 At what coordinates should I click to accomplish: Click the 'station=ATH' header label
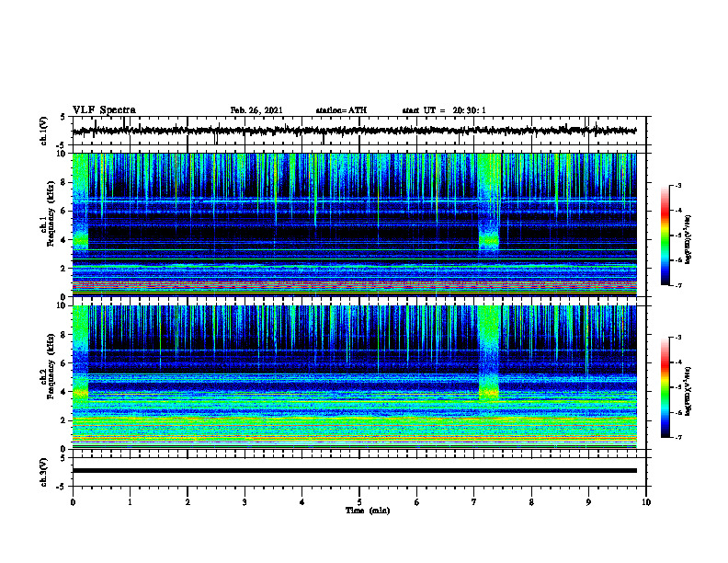[341, 110]
